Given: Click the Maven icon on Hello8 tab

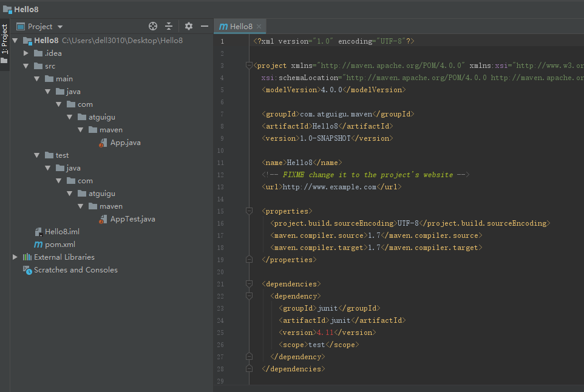Looking at the screenshot, I should pyautogui.click(x=223, y=27).
